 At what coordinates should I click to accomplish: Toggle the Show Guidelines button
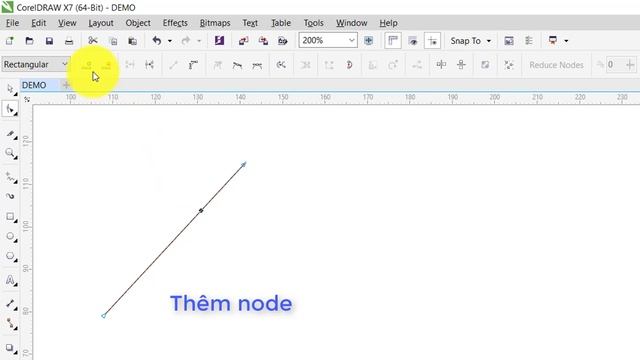point(432,40)
